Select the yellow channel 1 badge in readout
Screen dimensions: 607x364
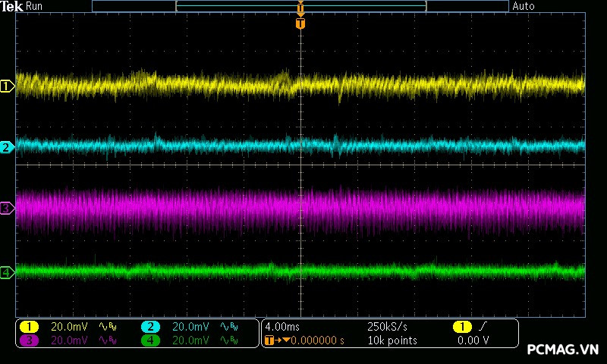click(28, 327)
